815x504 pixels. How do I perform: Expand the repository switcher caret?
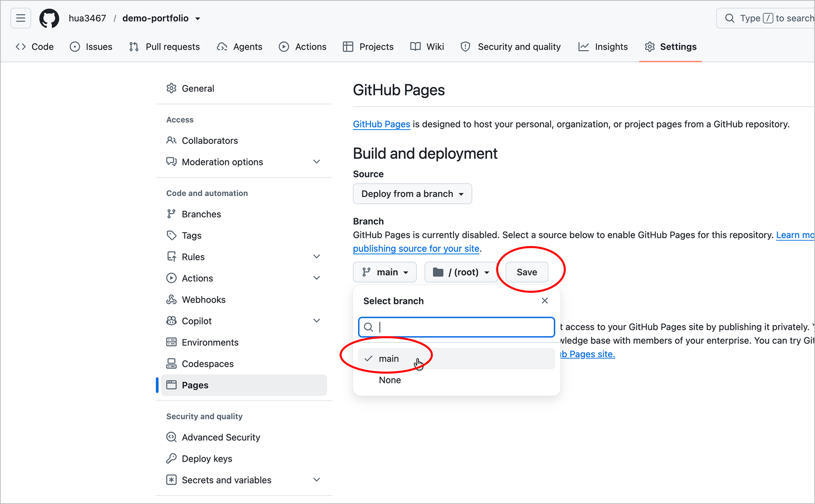pos(197,19)
